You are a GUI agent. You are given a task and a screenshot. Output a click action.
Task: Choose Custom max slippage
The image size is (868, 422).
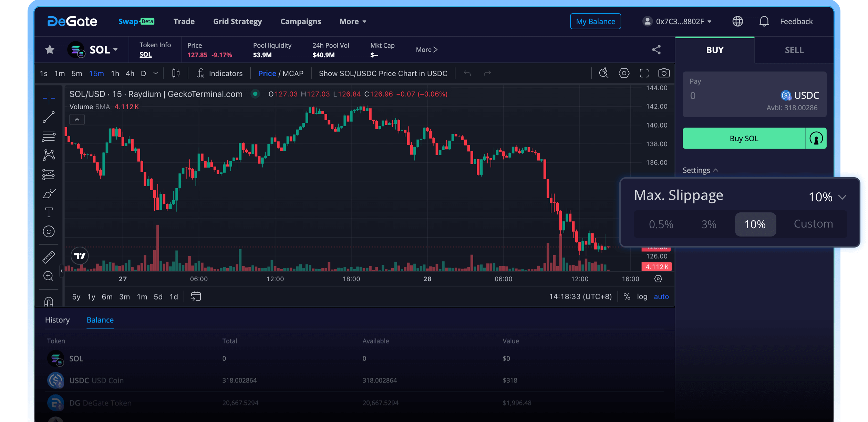813,224
